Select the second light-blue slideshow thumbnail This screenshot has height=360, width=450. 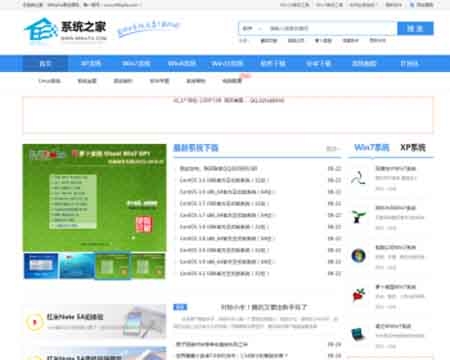(77, 266)
